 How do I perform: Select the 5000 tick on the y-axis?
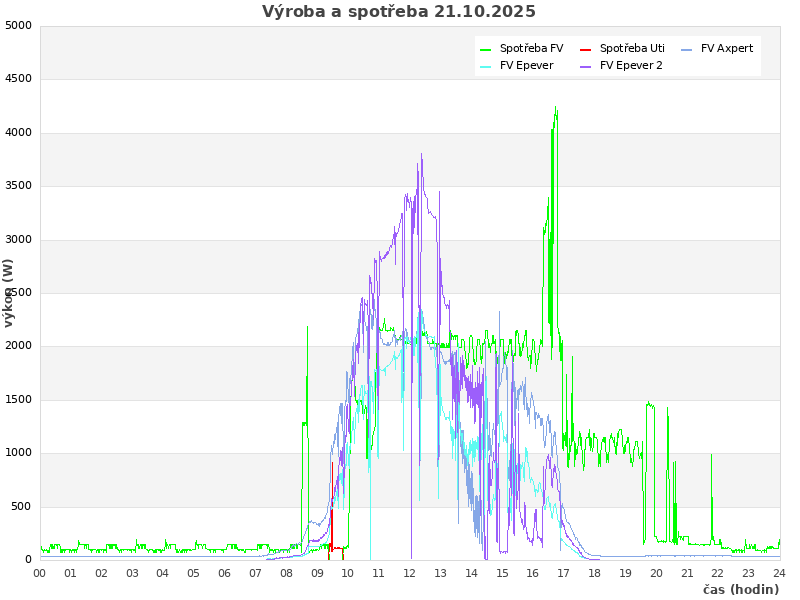pyautogui.click(x=18, y=26)
